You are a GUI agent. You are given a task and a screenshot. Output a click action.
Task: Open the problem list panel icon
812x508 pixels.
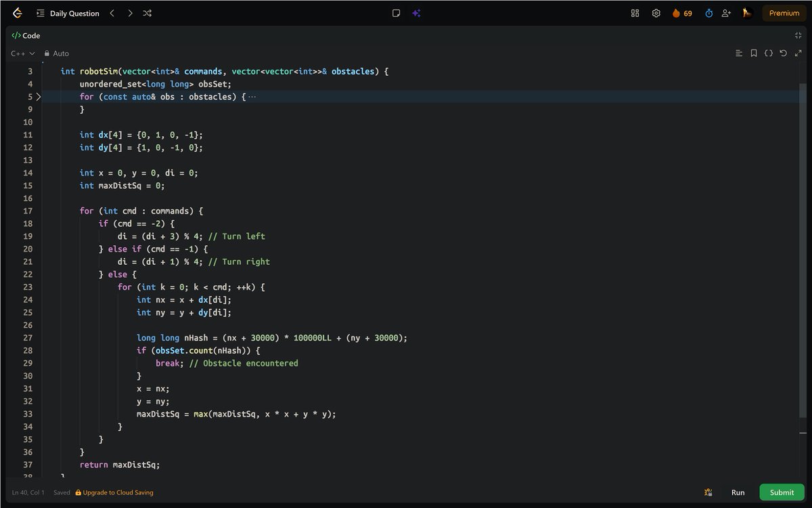40,13
